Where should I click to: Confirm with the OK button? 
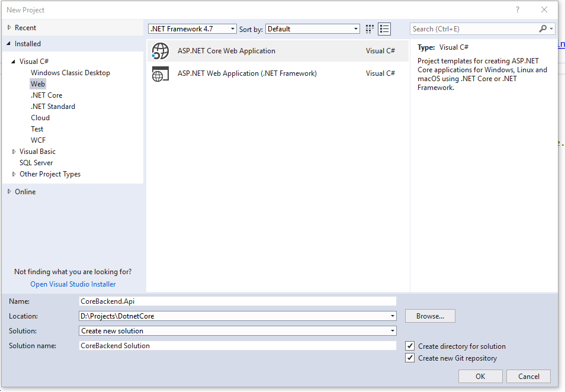[480, 376]
